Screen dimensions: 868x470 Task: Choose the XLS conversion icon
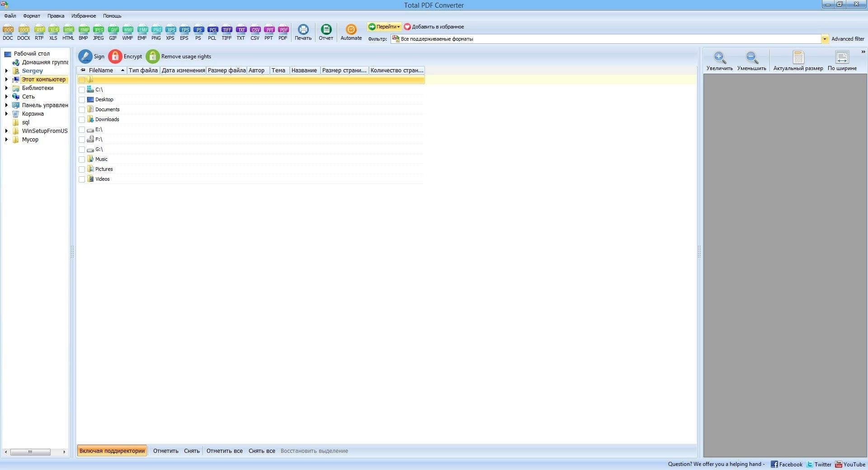pyautogui.click(x=53, y=33)
